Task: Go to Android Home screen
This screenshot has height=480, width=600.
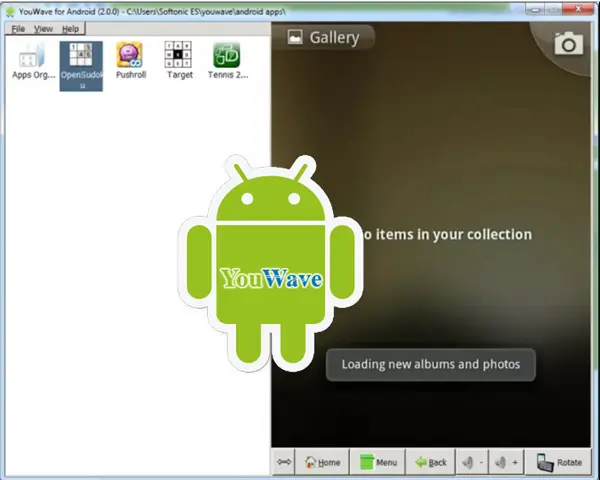Action: (x=322, y=462)
